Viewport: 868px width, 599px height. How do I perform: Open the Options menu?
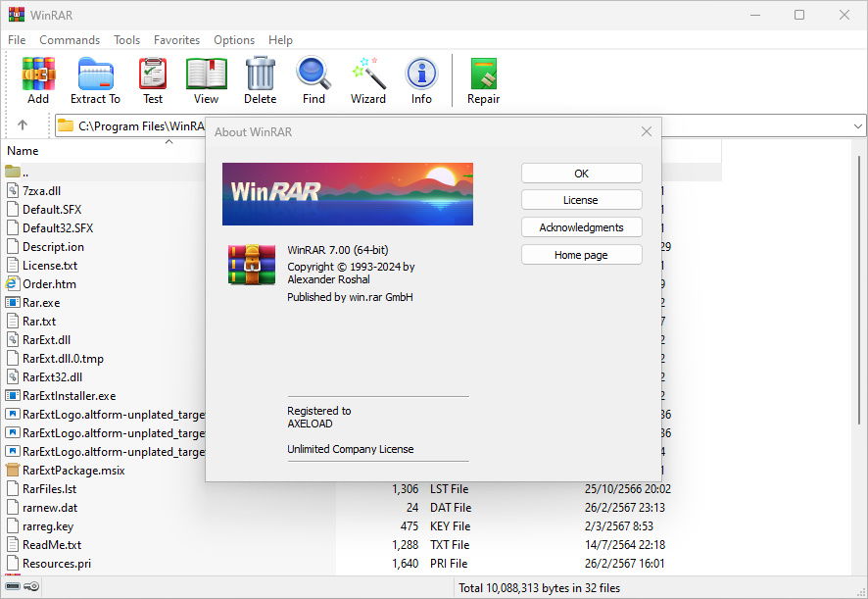(234, 40)
